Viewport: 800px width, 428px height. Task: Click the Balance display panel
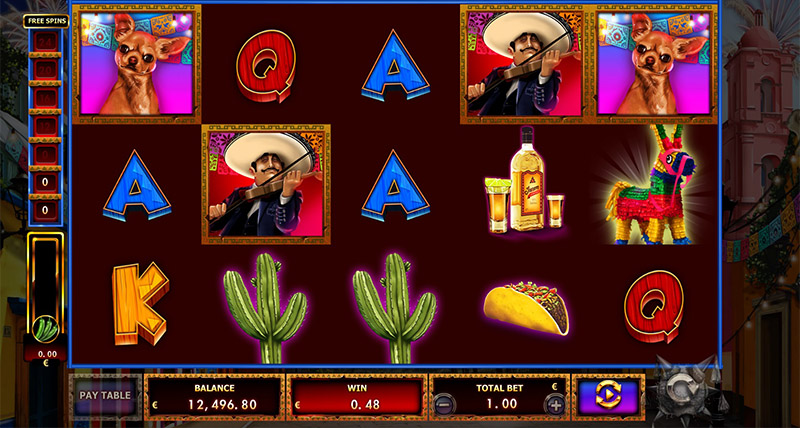(x=214, y=396)
